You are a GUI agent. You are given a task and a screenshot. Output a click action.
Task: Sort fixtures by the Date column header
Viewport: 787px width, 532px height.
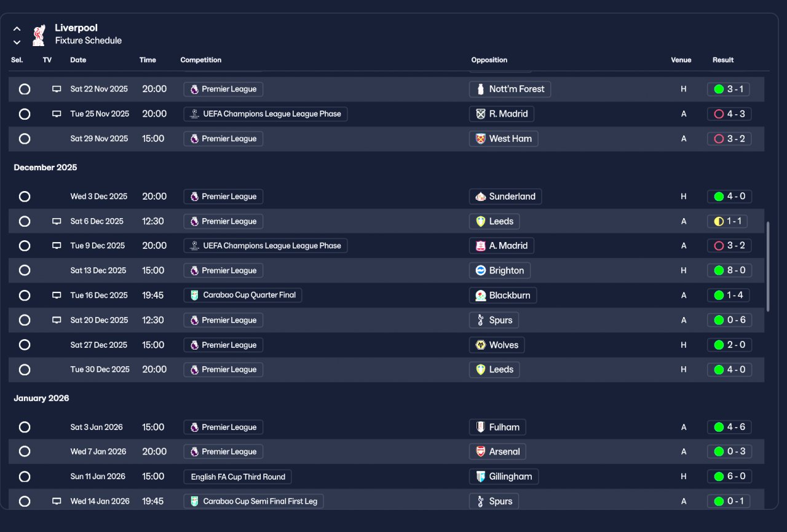click(x=78, y=60)
